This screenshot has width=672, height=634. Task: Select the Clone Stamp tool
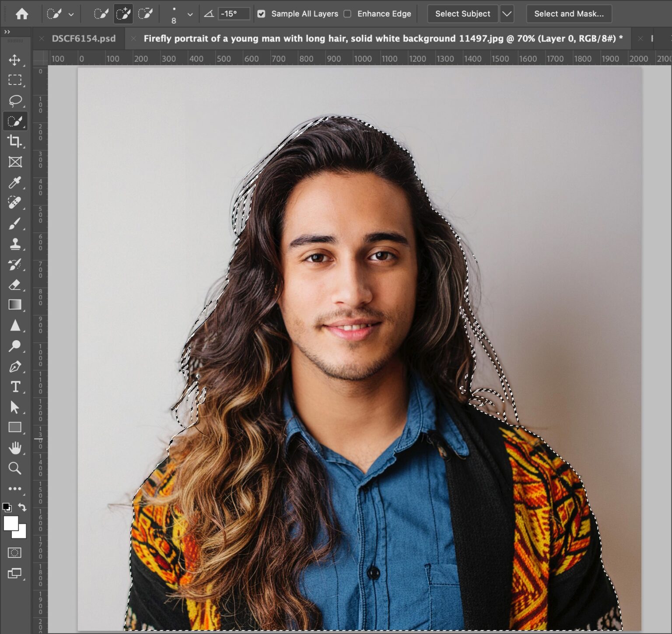click(15, 244)
